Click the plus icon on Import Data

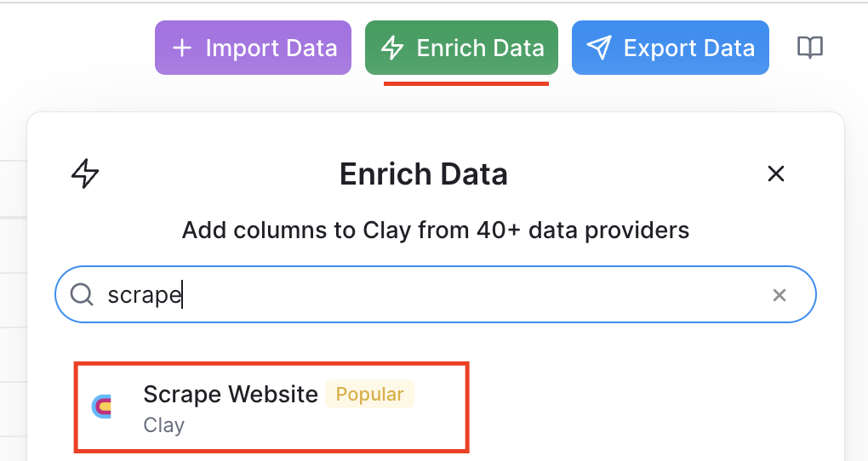[182, 48]
